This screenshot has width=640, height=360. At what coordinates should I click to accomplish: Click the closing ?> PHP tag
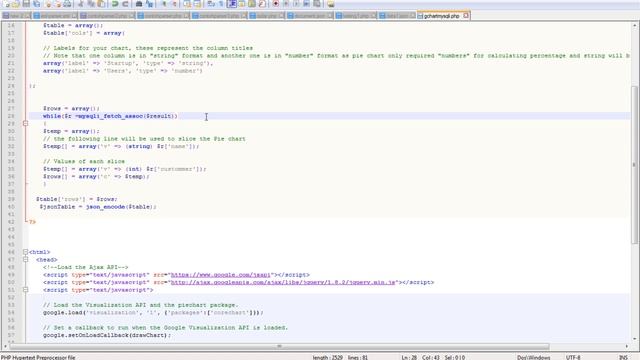pos(32,222)
